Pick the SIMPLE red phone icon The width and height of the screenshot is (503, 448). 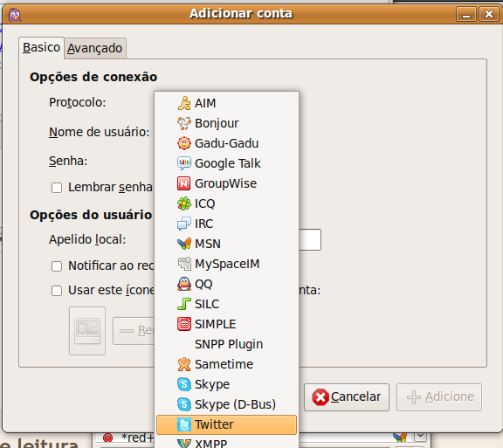click(x=184, y=324)
